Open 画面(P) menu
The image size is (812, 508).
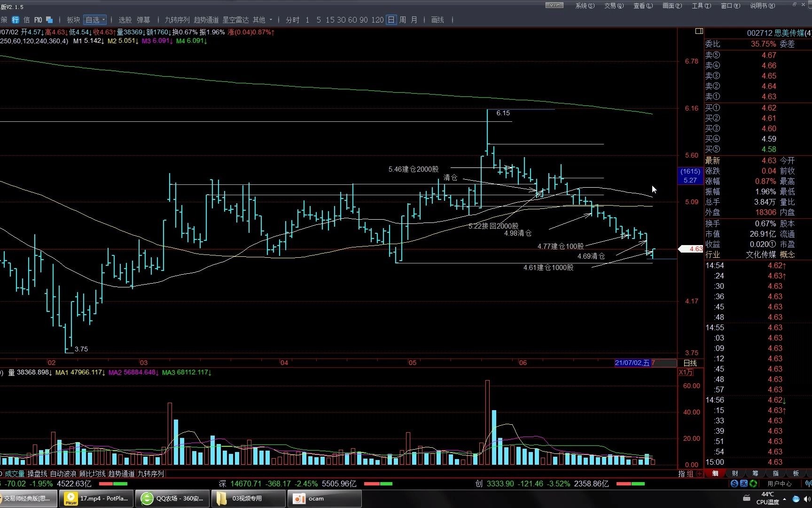(672, 6)
